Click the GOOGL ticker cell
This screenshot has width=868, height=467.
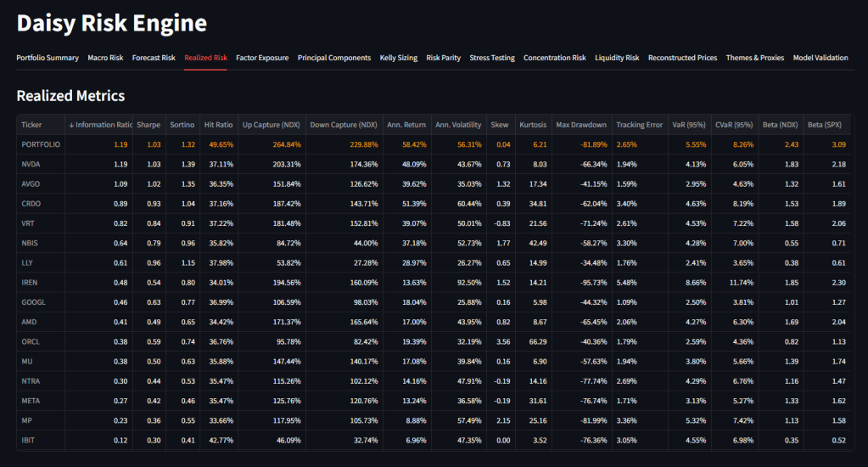tap(33, 302)
